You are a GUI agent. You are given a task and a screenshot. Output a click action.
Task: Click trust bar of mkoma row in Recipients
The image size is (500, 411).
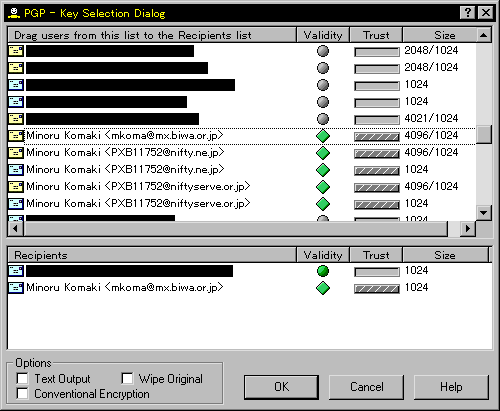(377, 289)
